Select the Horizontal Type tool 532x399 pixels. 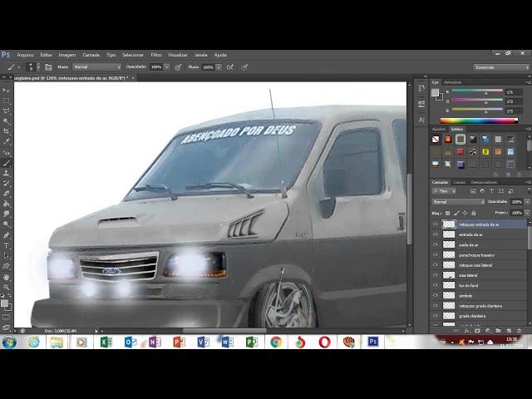coord(6,245)
